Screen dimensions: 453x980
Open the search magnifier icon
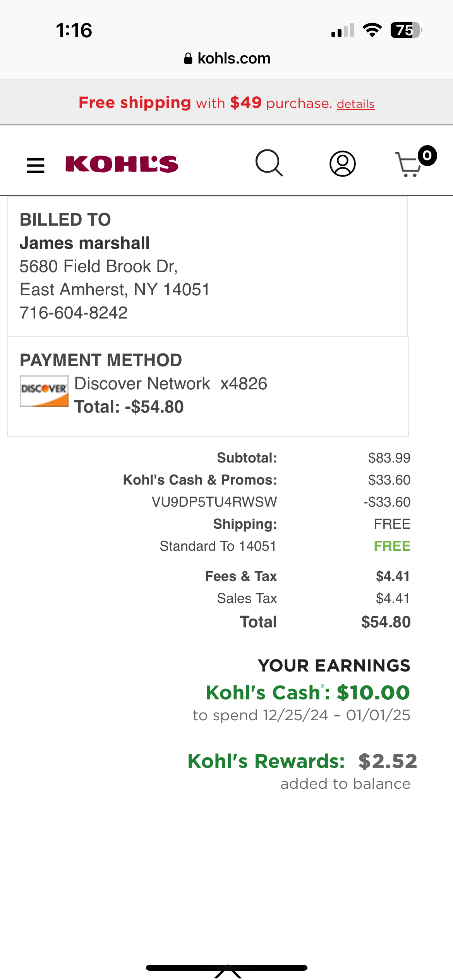point(269,163)
